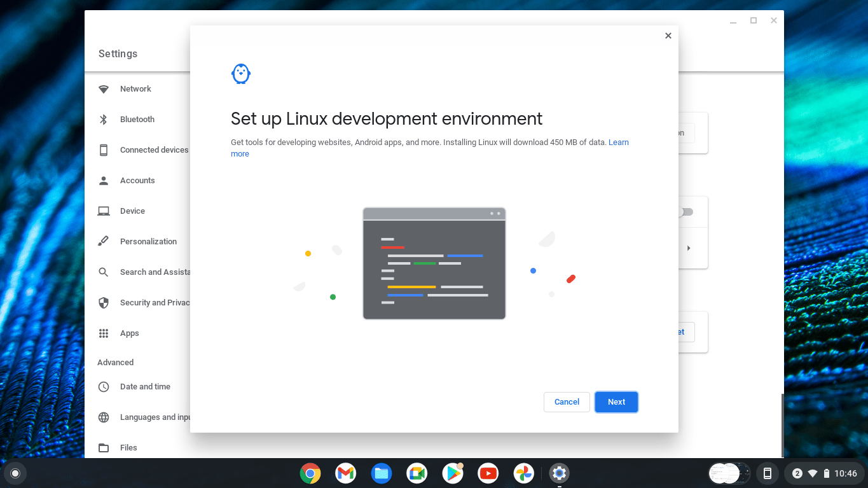Toggle the partially hidden switch behind dialog
This screenshot has width=868, height=488.
685,212
